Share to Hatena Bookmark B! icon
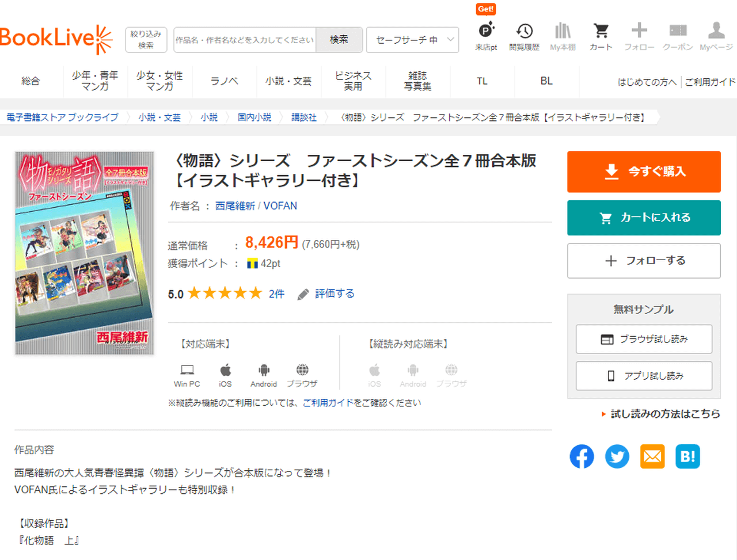The image size is (737, 560). [x=687, y=456]
